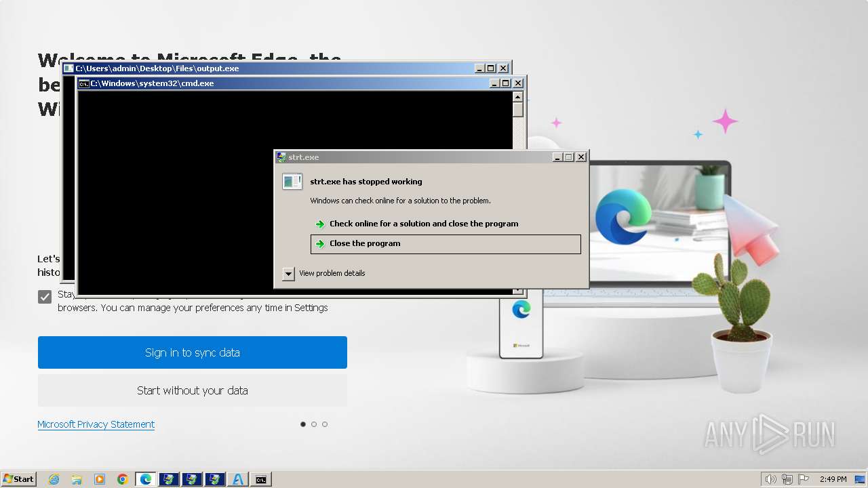Minimize the cmd.exe console window
868x488 pixels.
pyautogui.click(x=495, y=83)
